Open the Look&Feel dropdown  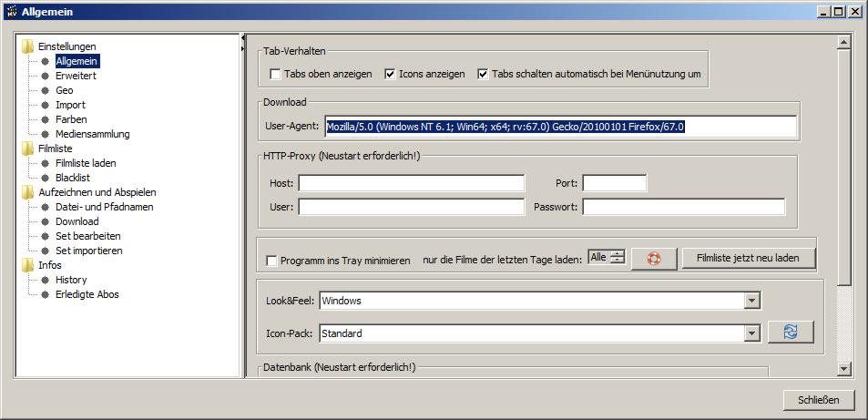click(x=751, y=301)
